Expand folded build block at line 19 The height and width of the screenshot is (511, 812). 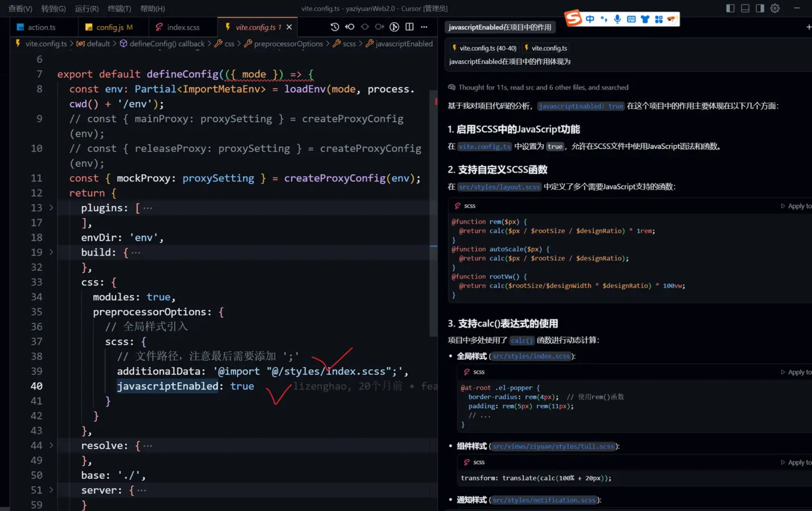[51, 252]
